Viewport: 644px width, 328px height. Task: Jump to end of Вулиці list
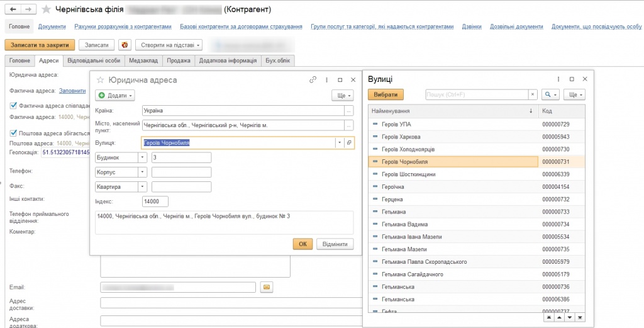click(580, 317)
